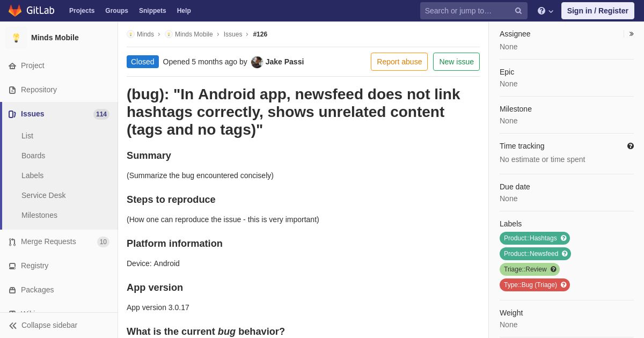This screenshot has height=338, width=644.
Task: Click help icon on Product::Hashtags label
Action: click(x=563, y=238)
